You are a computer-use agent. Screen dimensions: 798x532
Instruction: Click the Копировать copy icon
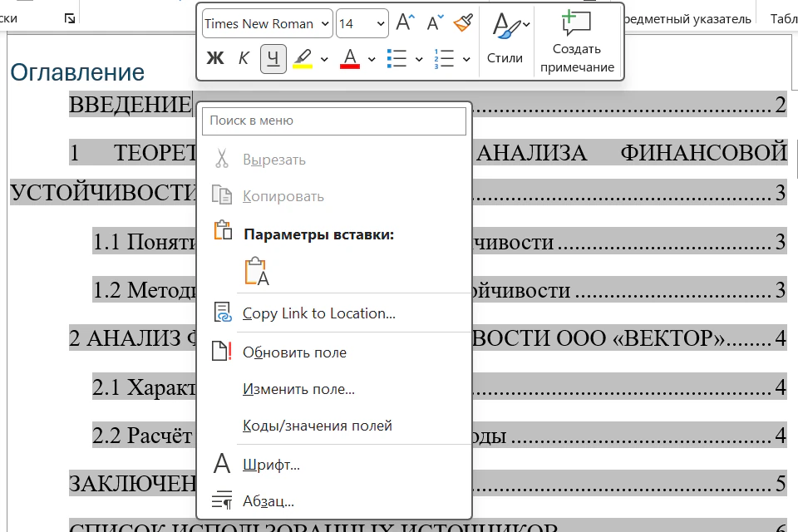pos(222,196)
